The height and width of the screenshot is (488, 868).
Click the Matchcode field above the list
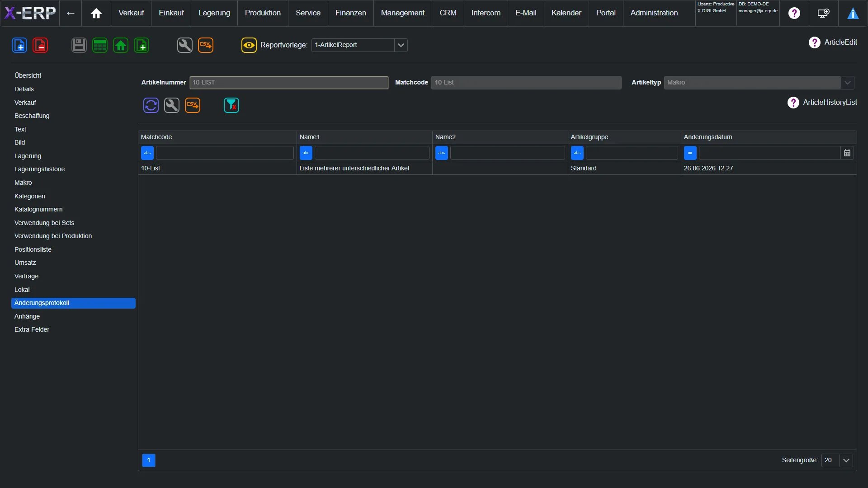(x=526, y=83)
